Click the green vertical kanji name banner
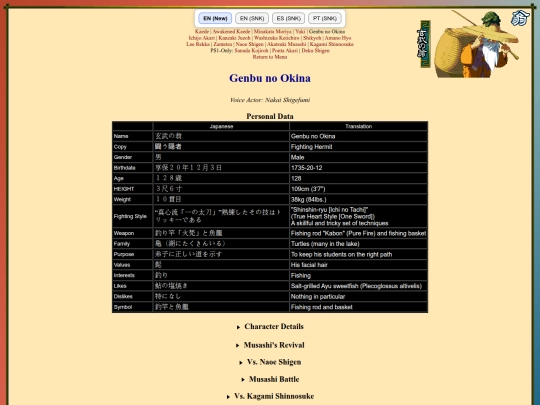Viewport: 540px width, 405px height. tap(425, 44)
